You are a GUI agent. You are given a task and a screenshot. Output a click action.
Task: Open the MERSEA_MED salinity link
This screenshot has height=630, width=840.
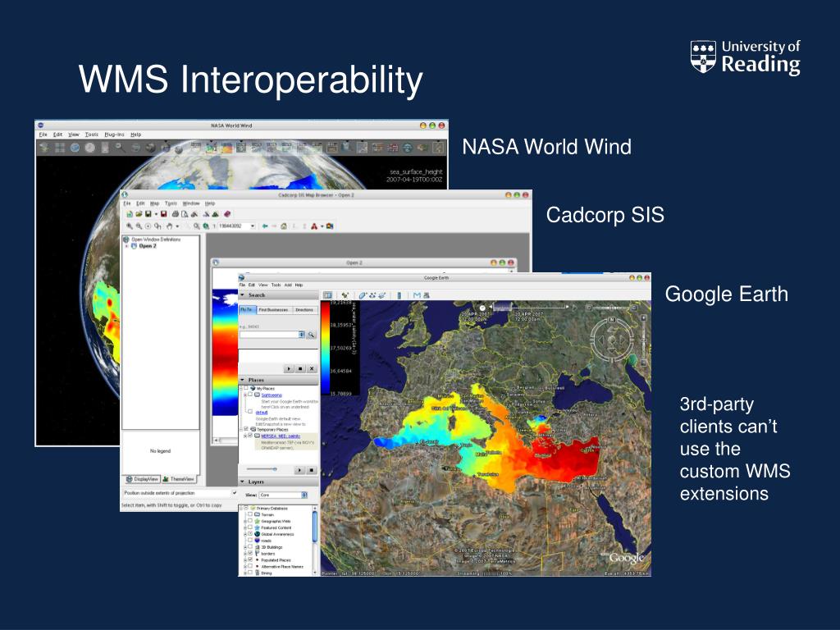point(281,436)
